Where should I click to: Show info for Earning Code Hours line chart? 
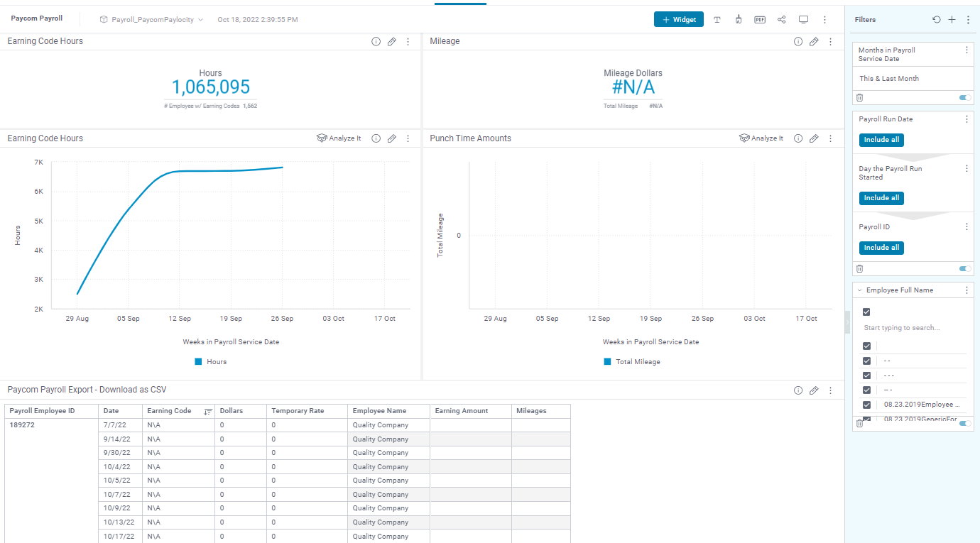pos(376,138)
